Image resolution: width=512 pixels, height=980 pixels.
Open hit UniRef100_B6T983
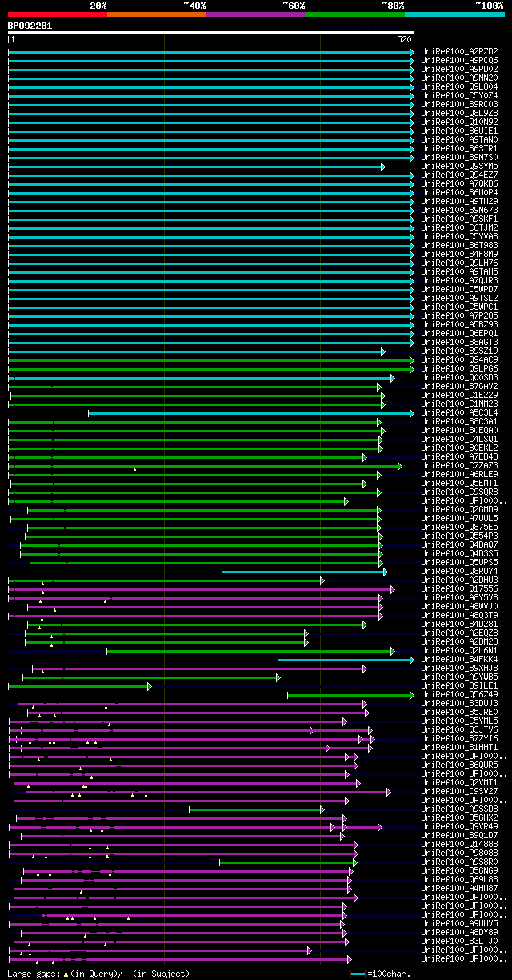pyautogui.click(x=459, y=246)
